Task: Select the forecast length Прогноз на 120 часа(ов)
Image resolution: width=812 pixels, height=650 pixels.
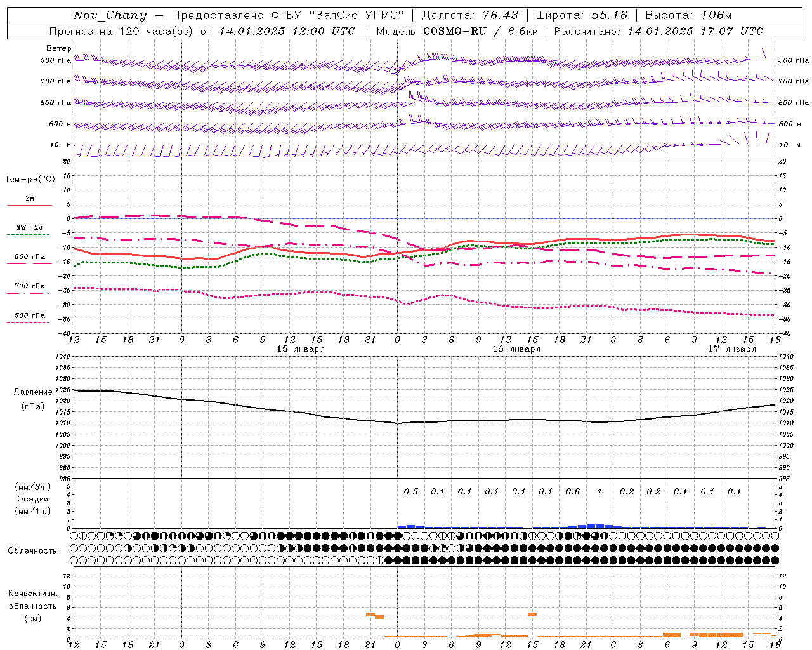Action: tap(122, 31)
